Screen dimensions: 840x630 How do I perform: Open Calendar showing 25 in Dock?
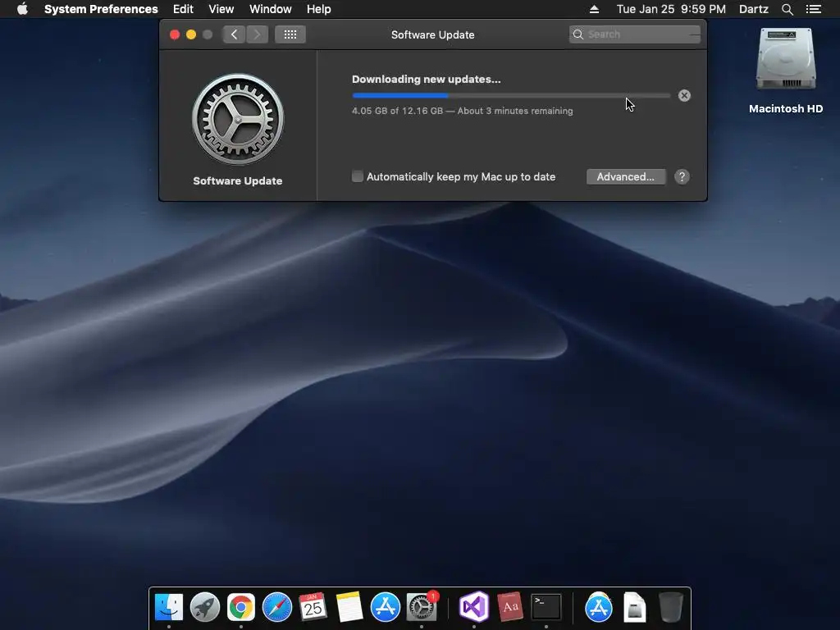tap(313, 607)
